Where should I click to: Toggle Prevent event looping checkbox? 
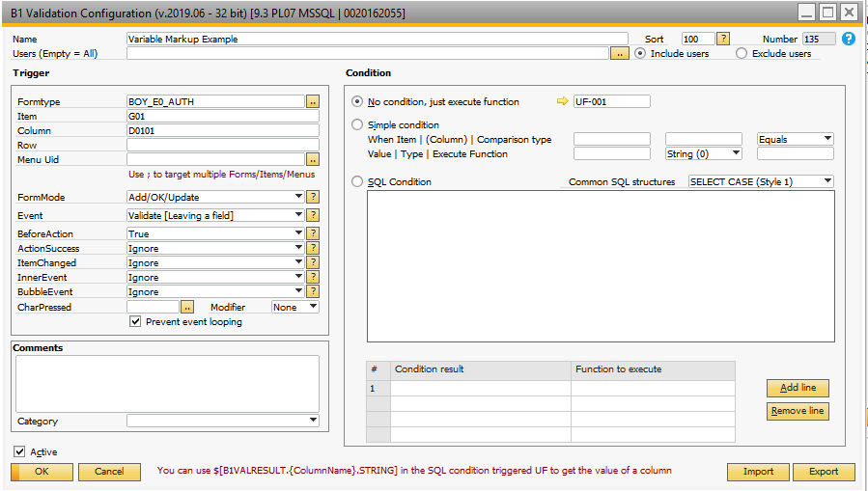tap(135, 322)
